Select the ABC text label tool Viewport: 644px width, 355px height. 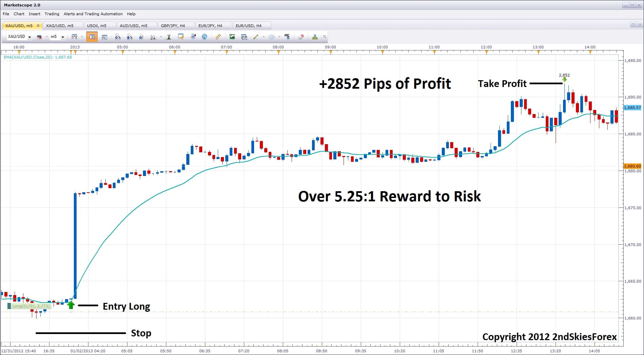(287, 37)
